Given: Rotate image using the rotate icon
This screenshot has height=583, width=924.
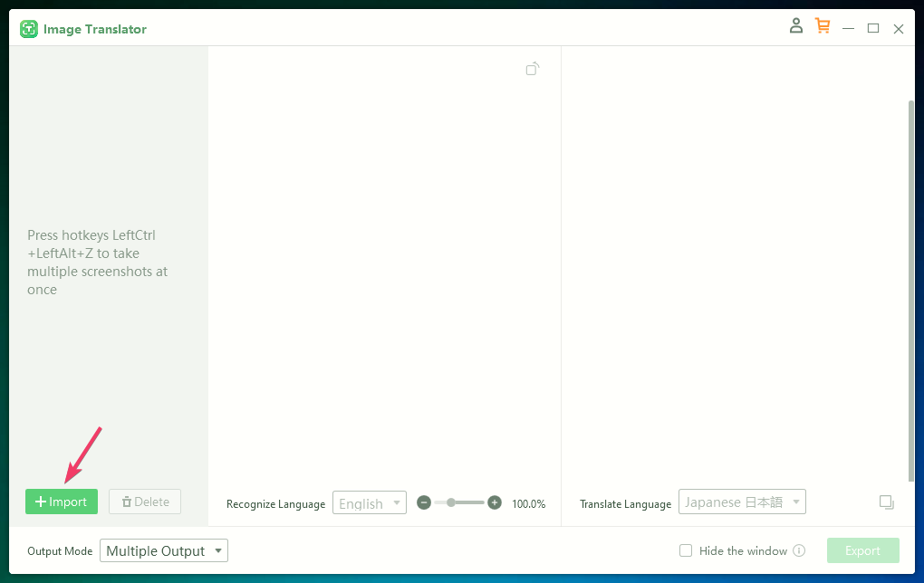Looking at the screenshot, I should coord(533,69).
